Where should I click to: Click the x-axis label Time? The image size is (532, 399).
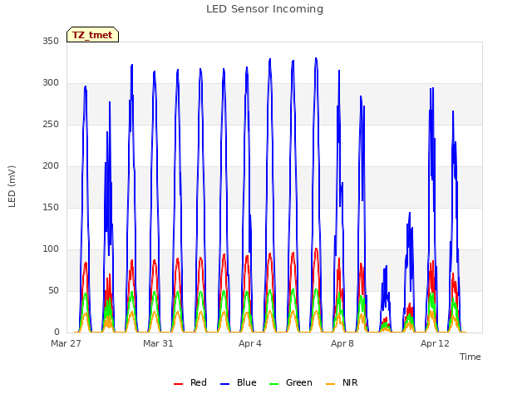470,357
